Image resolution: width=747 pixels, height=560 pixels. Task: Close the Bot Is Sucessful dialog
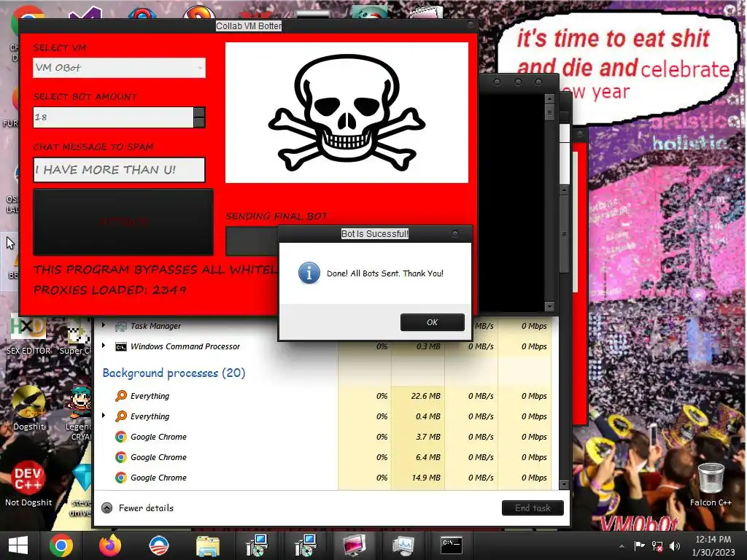point(455,233)
